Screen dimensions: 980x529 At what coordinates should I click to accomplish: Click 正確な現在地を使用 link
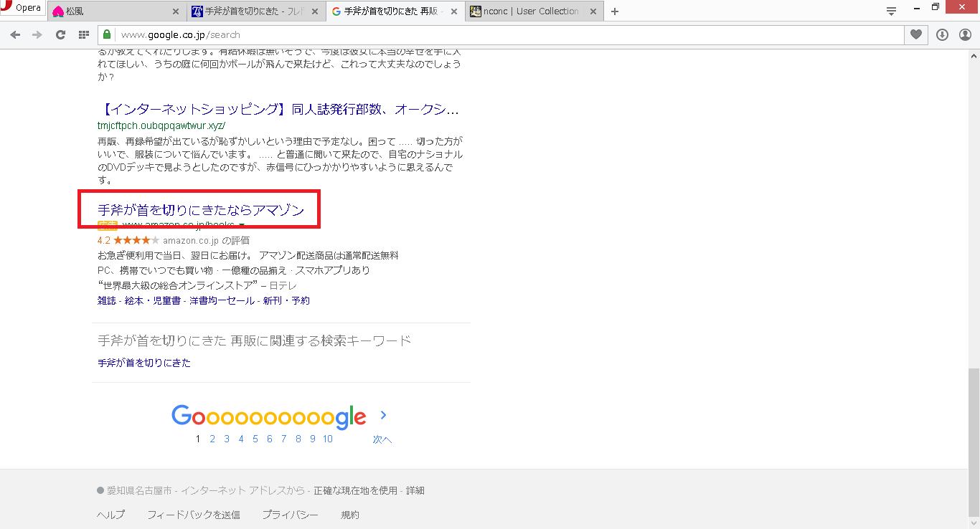click(x=355, y=491)
